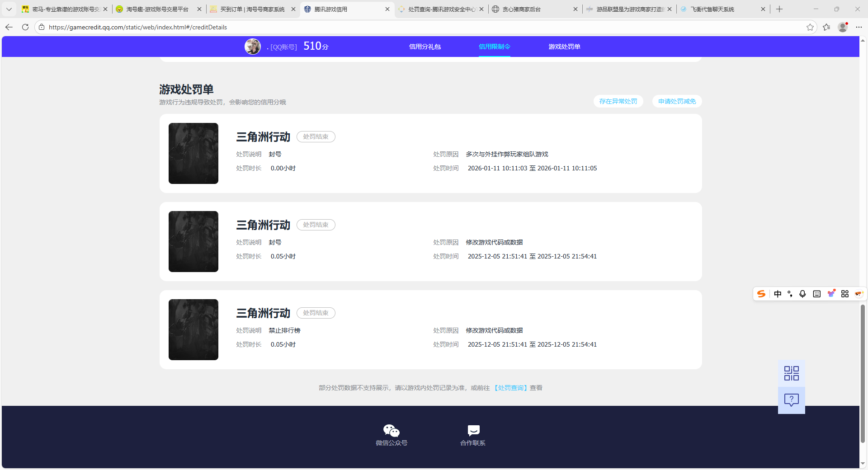Switch to the 信用分礼包 tab
This screenshot has width=868, height=470.
pos(425,47)
